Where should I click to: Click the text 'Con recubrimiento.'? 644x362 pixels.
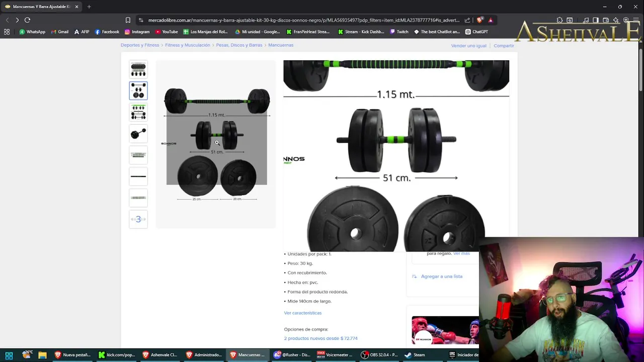tap(307, 273)
